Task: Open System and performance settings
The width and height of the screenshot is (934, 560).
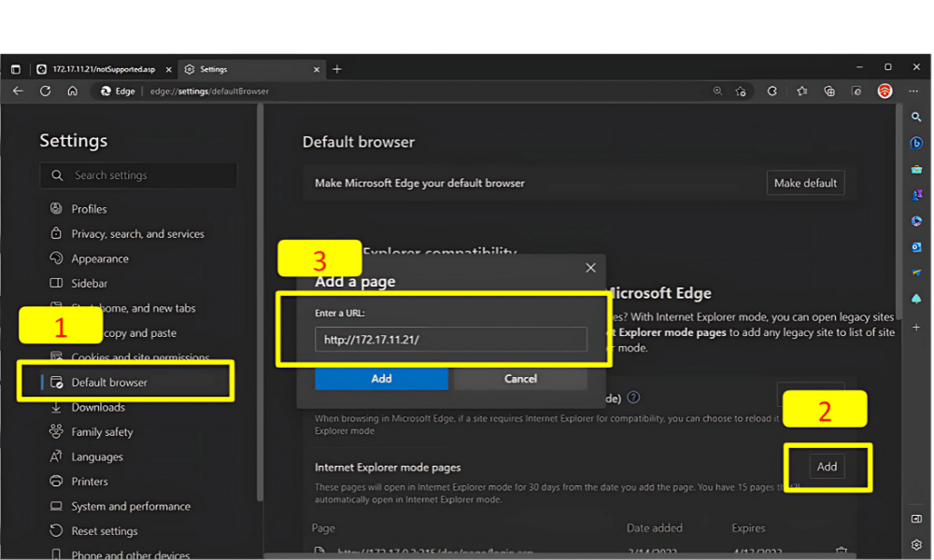Action: coord(131,507)
